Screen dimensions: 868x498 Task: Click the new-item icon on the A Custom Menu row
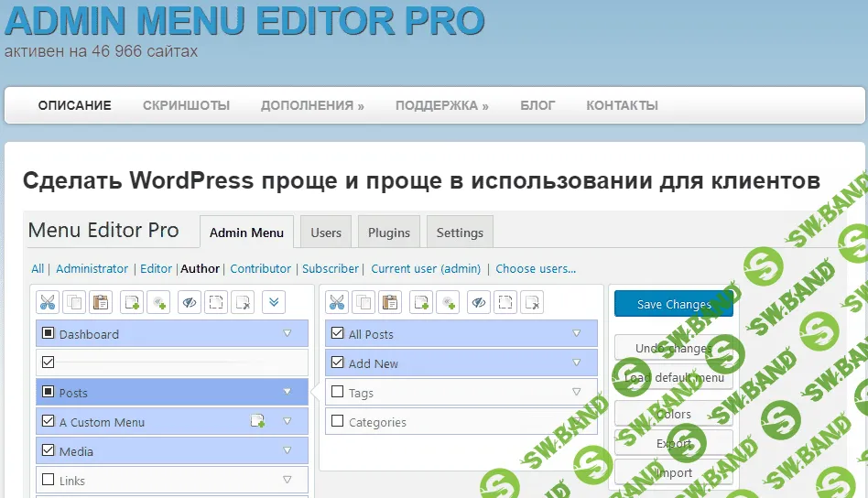click(x=257, y=421)
